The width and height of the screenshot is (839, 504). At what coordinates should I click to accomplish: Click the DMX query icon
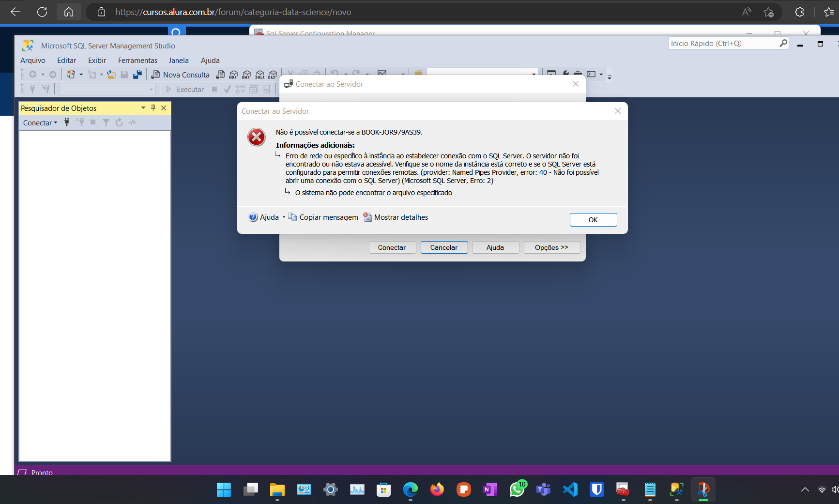246,75
